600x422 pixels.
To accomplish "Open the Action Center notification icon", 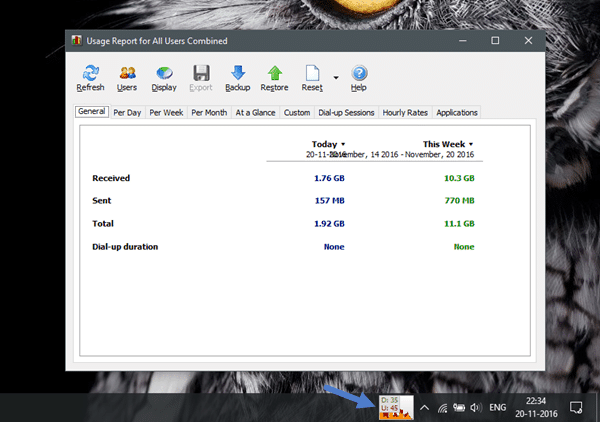I will [576, 407].
